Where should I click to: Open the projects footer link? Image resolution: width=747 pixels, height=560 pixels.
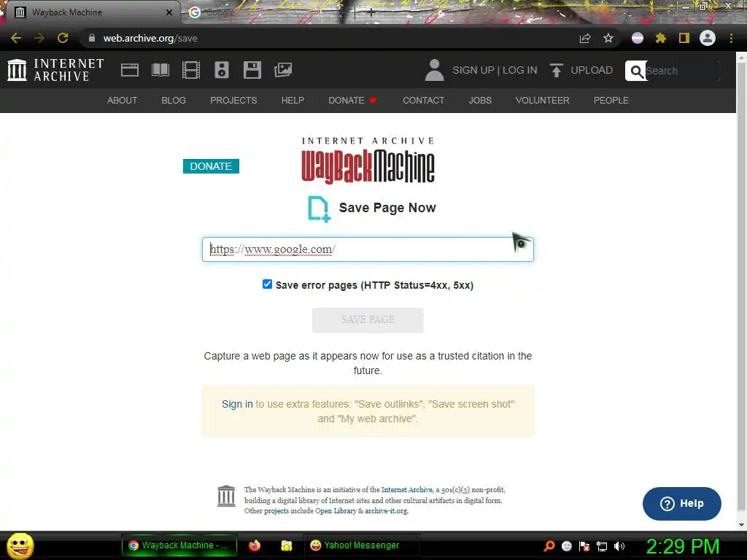[276, 510]
